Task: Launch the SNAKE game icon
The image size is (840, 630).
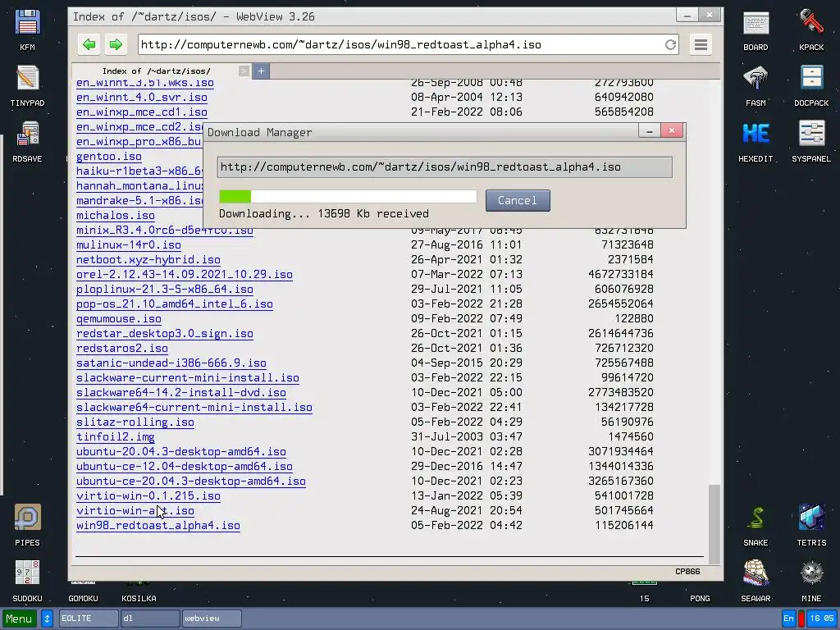Action: [x=756, y=525]
